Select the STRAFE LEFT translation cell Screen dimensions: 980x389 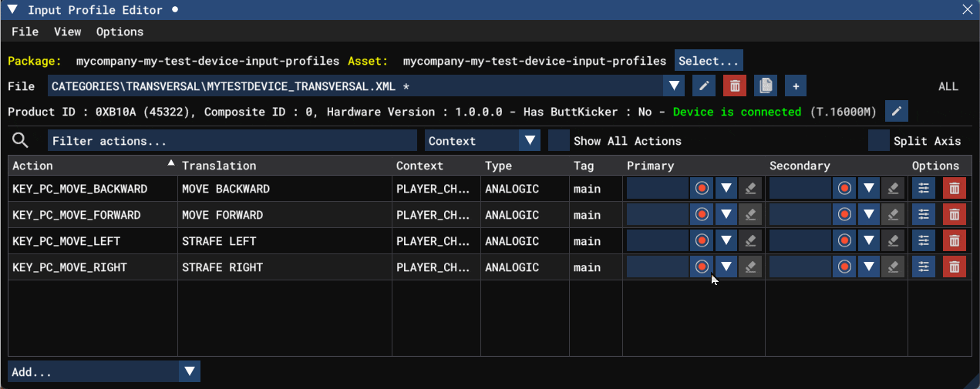coord(285,241)
